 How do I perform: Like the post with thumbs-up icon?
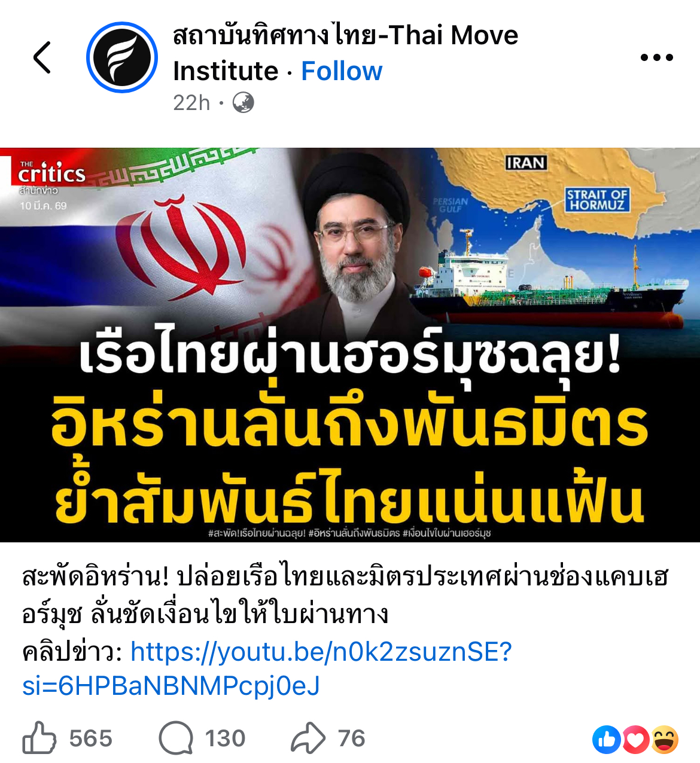pyautogui.click(x=39, y=737)
